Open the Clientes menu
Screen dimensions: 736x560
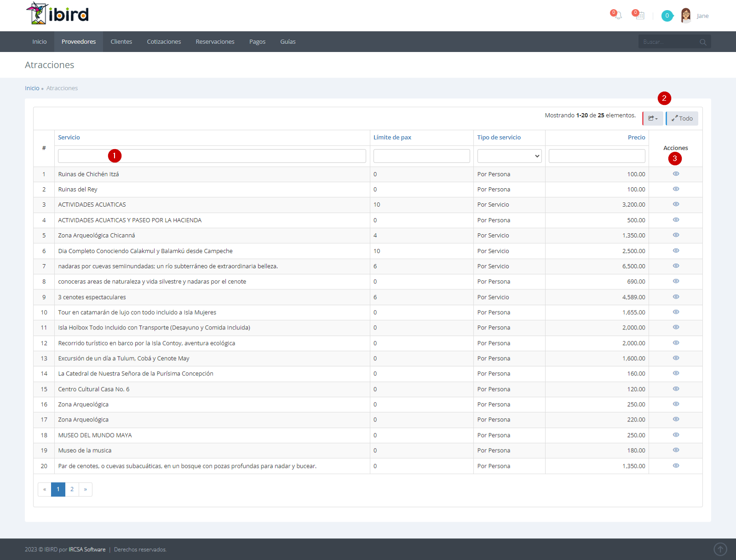point(121,42)
